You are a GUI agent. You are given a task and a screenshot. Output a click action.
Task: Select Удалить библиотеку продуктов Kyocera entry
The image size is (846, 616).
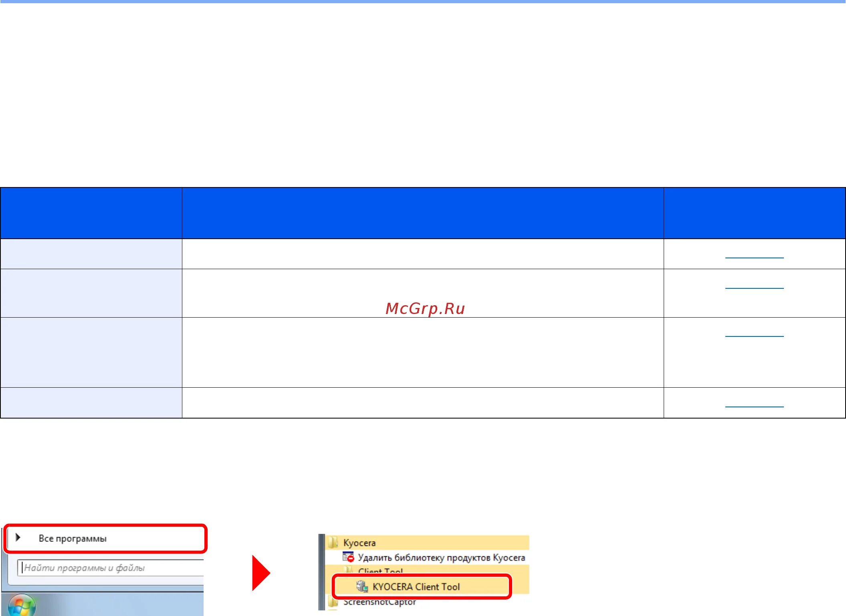[441, 558]
